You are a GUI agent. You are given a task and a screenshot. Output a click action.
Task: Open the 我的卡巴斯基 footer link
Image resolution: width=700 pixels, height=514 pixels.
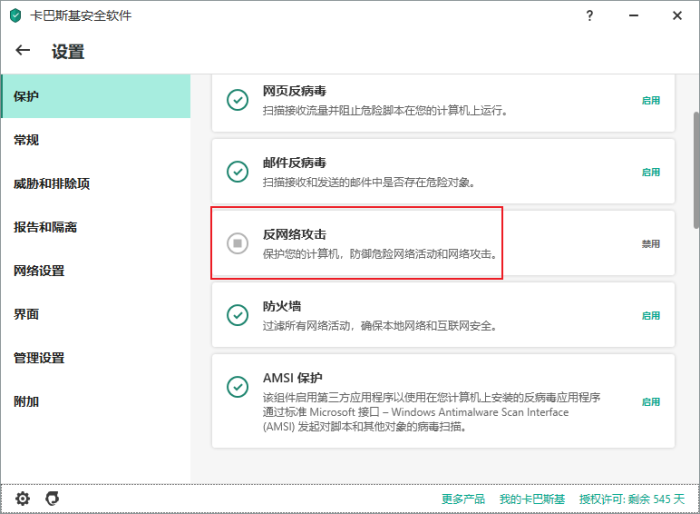tap(532, 499)
